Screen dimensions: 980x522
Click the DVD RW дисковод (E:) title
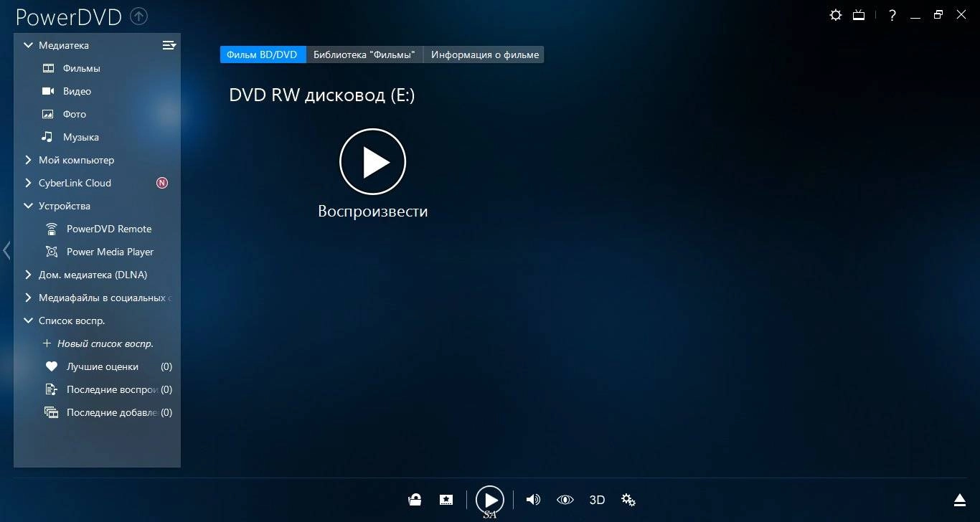[x=322, y=95]
